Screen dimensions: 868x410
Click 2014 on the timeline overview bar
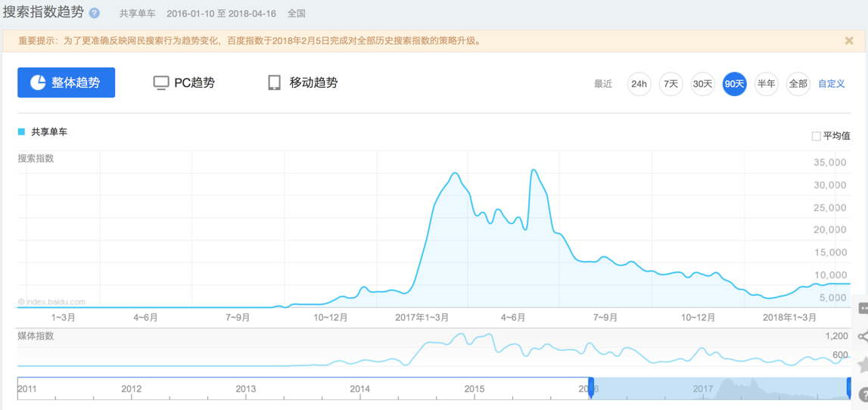point(359,389)
